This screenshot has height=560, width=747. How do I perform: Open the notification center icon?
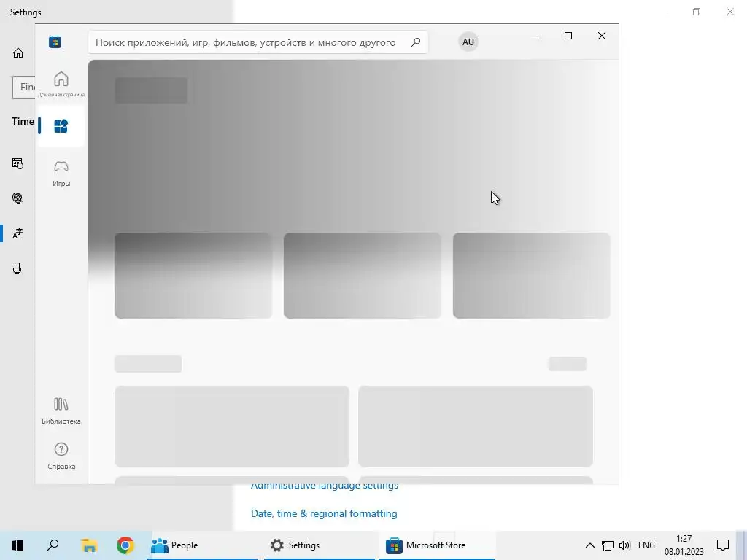[x=723, y=545]
